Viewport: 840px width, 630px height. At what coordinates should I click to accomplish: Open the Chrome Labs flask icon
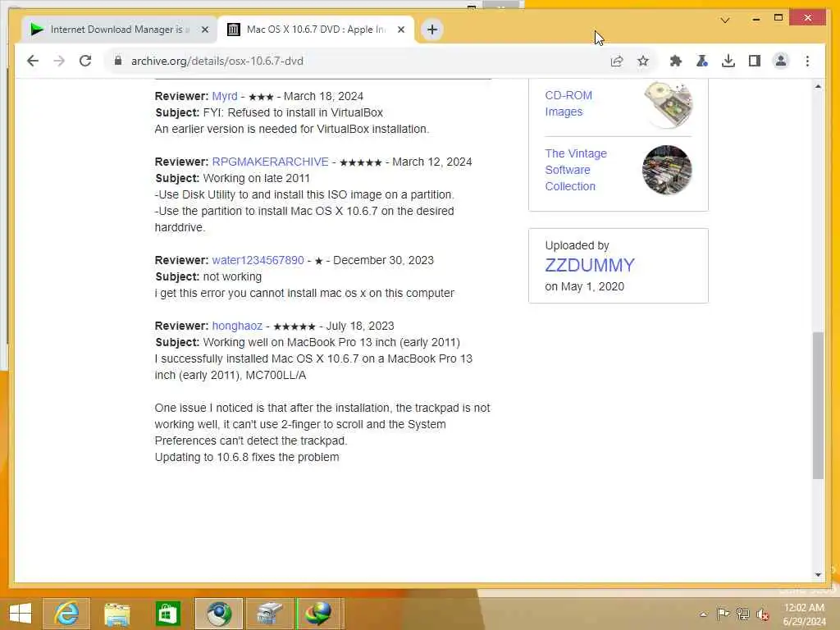pos(702,61)
